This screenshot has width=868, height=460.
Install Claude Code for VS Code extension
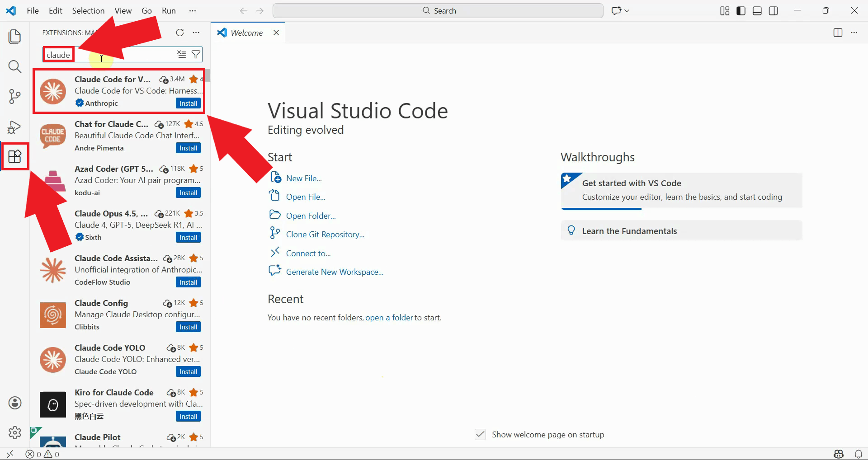(x=188, y=103)
